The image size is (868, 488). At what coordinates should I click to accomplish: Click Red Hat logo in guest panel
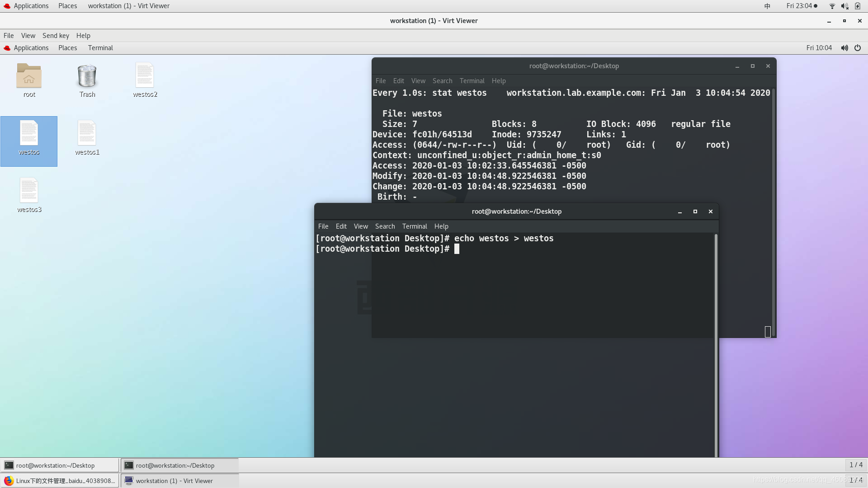coord(7,48)
